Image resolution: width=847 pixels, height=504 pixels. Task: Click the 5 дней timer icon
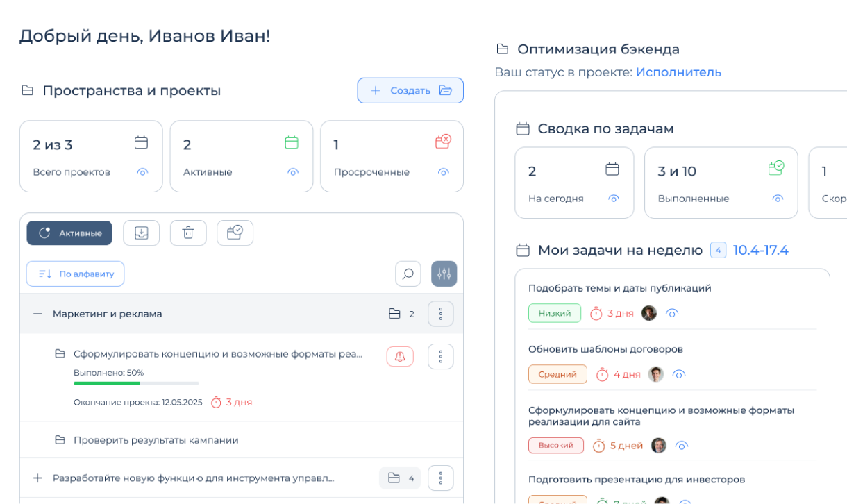coord(598,446)
